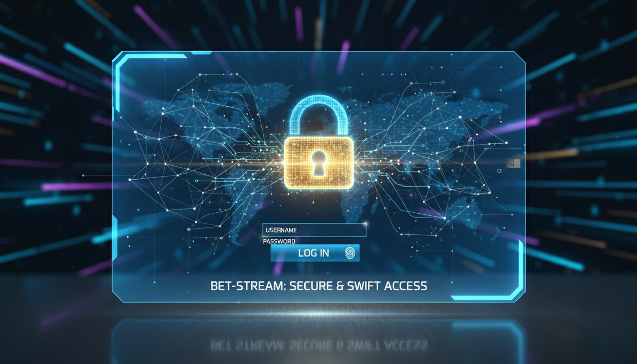Image resolution: width=637 pixels, height=364 pixels.
Task: Focus the USERNAME input field
Action: (314, 230)
